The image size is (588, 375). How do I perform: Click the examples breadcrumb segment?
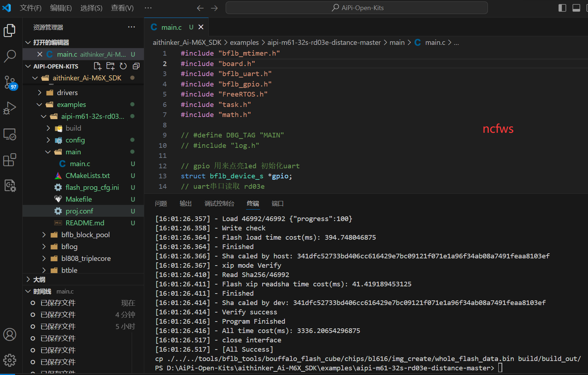click(x=244, y=42)
